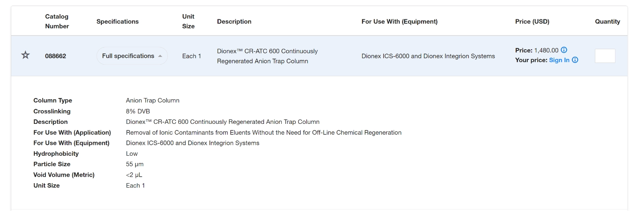Click the up arrow in Full specifications
The height and width of the screenshot is (211, 644).
click(160, 56)
